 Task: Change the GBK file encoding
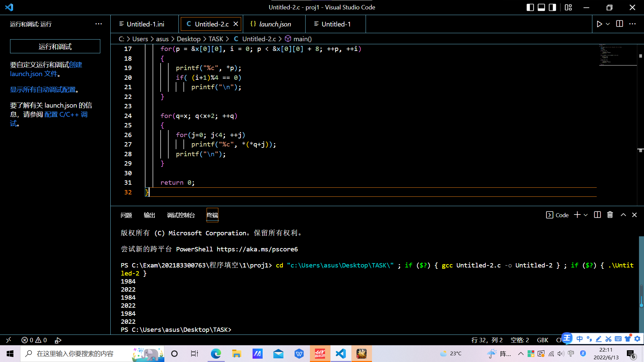click(542, 340)
